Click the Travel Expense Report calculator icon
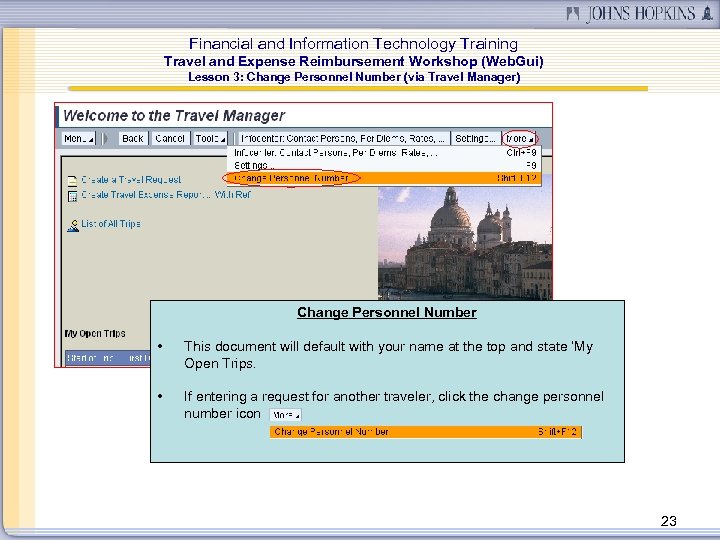 click(x=72, y=196)
